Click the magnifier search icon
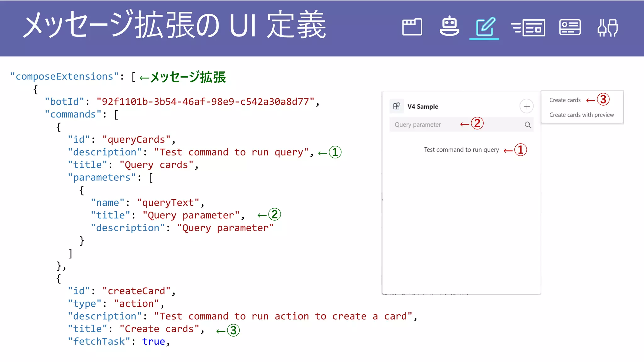644x362 pixels. pos(528,125)
